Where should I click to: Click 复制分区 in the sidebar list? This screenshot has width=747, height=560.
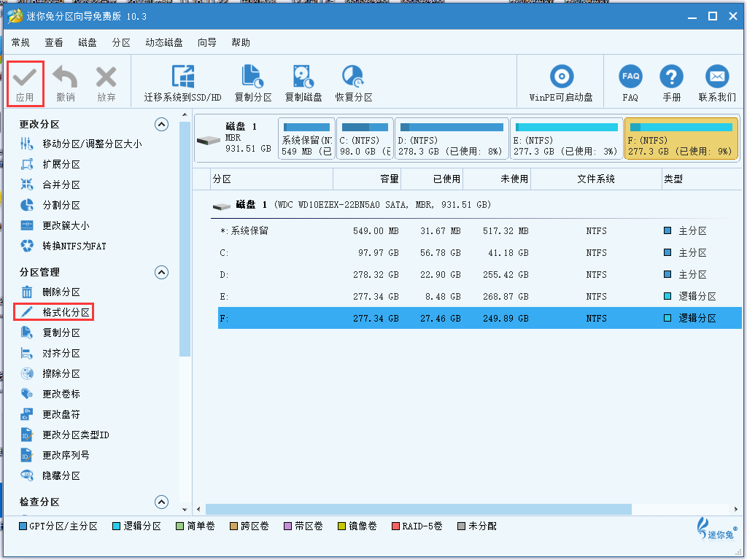(x=50, y=332)
